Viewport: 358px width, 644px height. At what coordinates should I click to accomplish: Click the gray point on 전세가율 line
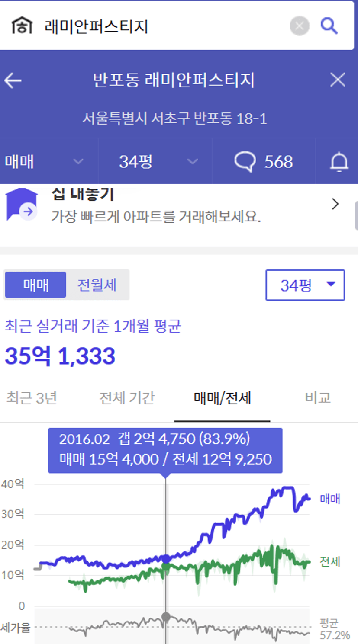click(x=166, y=617)
